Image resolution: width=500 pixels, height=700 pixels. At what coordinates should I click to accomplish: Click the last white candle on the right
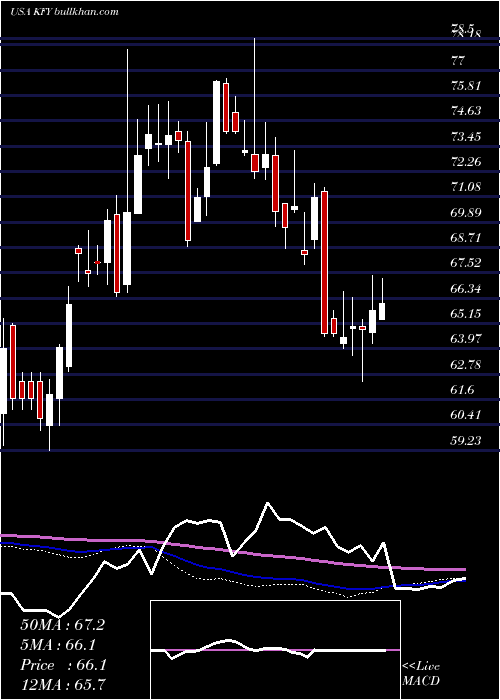pyautogui.click(x=382, y=311)
